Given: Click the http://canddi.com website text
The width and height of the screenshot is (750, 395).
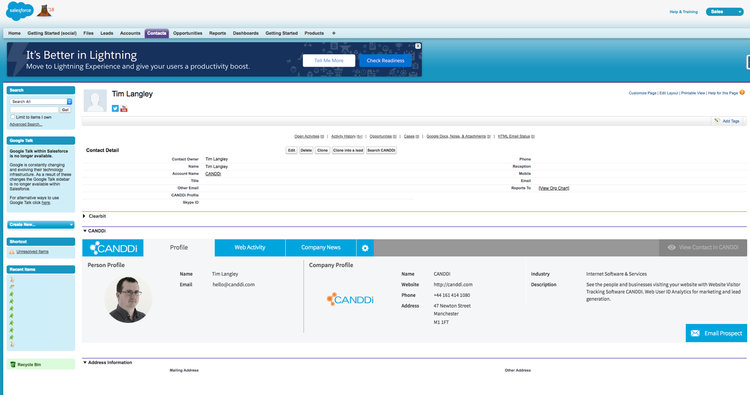Looking at the screenshot, I should coord(453,285).
